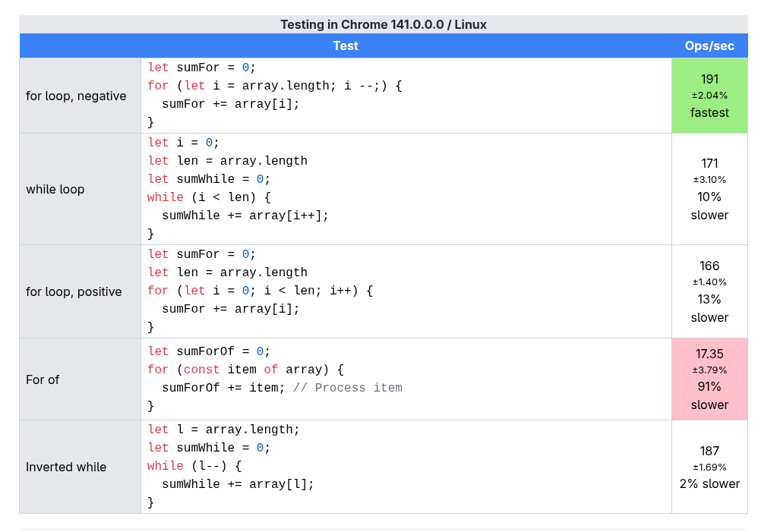The image size is (758, 532).
Task: Click the 'Test' column header
Action: coord(346,46)
